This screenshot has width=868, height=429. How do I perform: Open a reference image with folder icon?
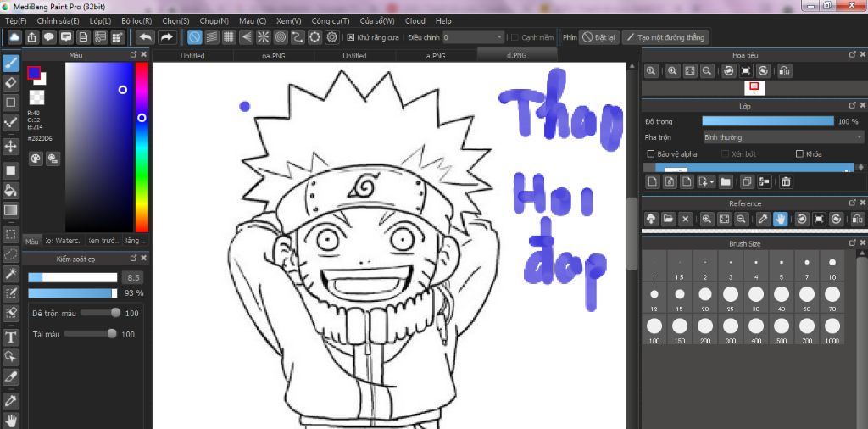tap(668, 219)
